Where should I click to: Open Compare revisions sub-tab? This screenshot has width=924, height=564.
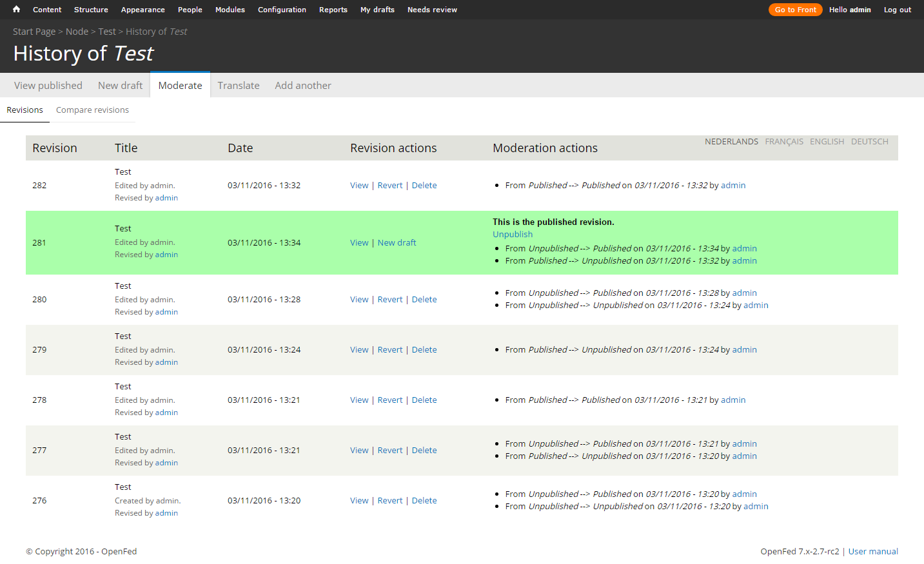pos(92,110)
